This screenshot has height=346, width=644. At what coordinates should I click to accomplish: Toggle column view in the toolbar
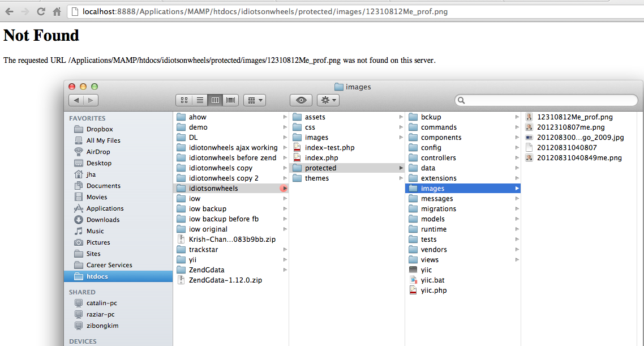click(215, 100)
